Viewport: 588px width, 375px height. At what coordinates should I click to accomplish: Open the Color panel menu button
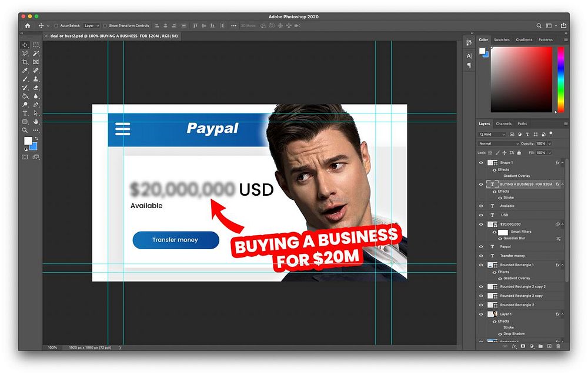[566, 40]
